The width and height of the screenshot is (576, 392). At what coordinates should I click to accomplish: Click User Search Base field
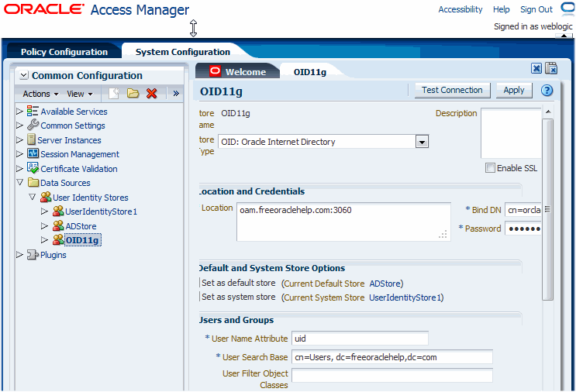(392, 357)
